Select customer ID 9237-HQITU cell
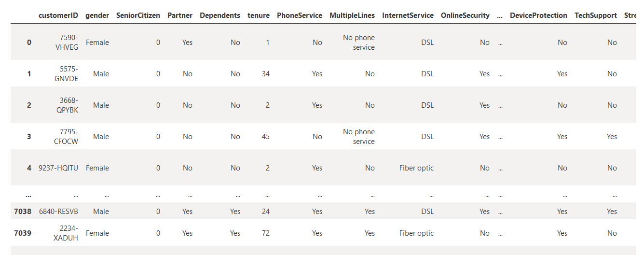The image size is (644, 255). (58, 168)
